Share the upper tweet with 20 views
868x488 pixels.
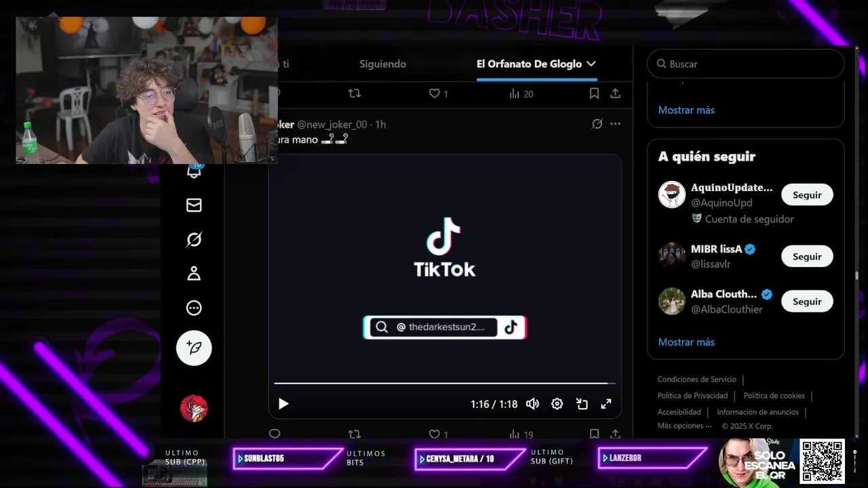coord(615,94)
